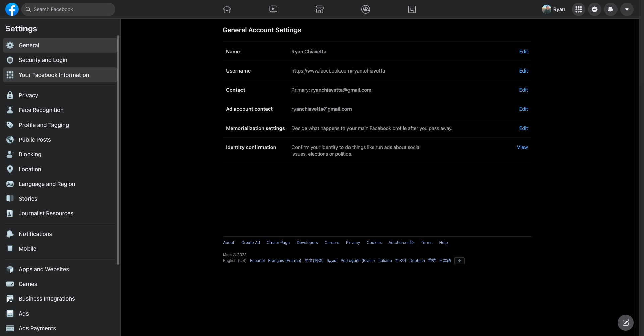The height and width of the screenshot is (336, 644).
Task: Open the Marketplace storefront icon
Action: (320, 9)
